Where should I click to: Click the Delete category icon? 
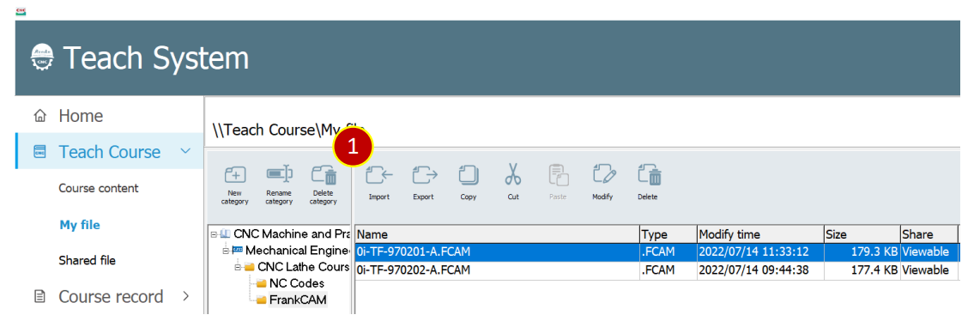pyautogui.click(x=324, y=175)
